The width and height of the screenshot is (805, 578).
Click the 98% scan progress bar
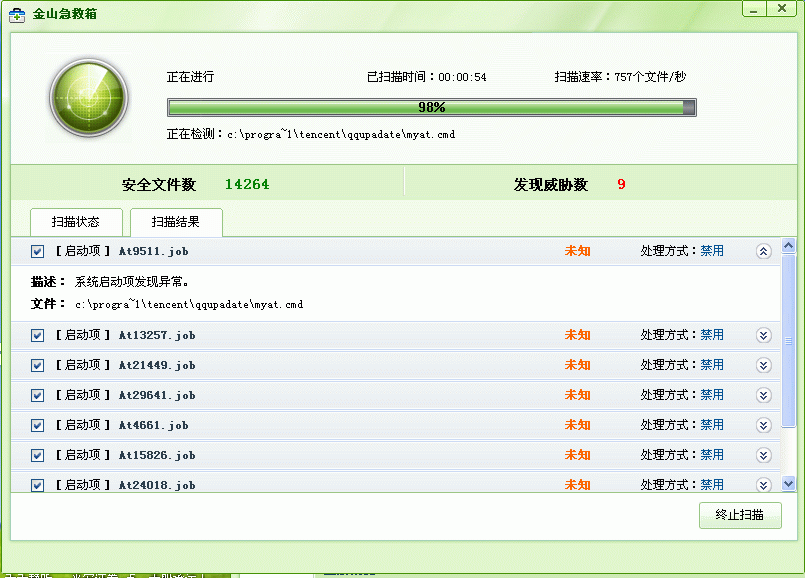tap(432, 107)
